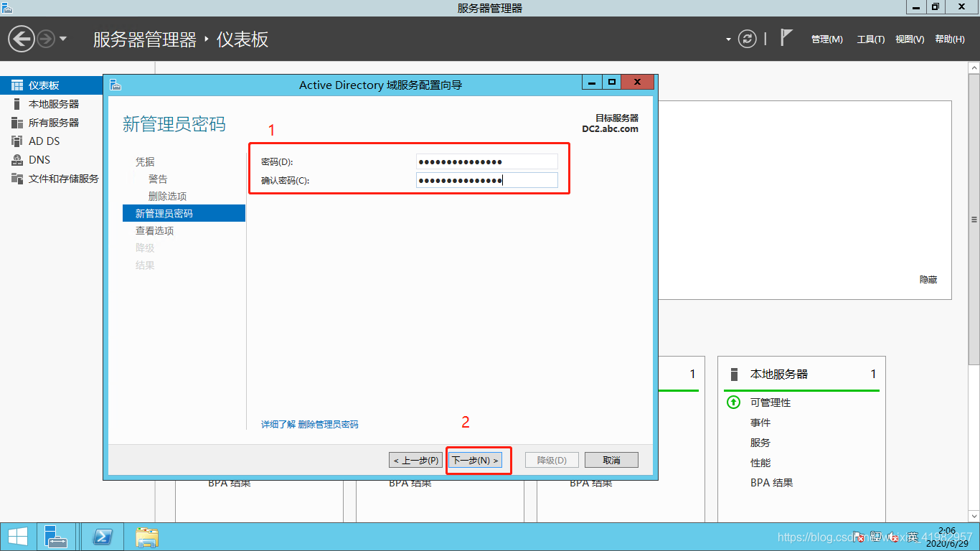980x551 pixels.
Task: Click the DNS icon in sidebar
Action: (x=17, y=160)
